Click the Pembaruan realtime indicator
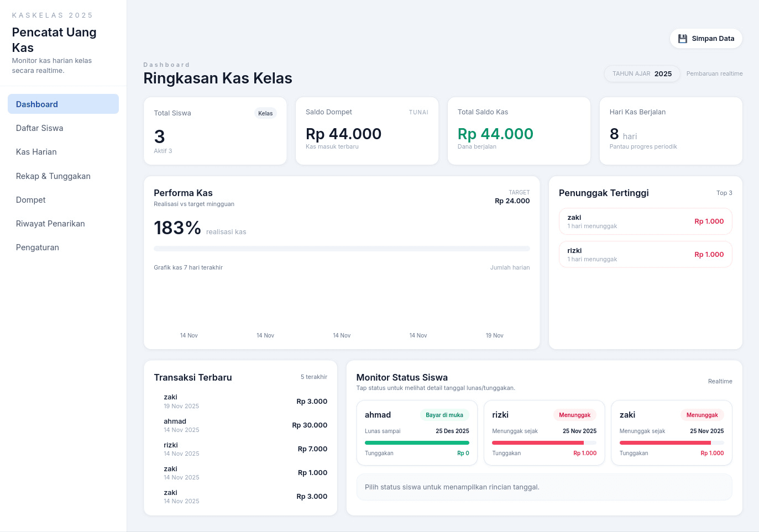 pyautogui.click(x=714, y=73)
